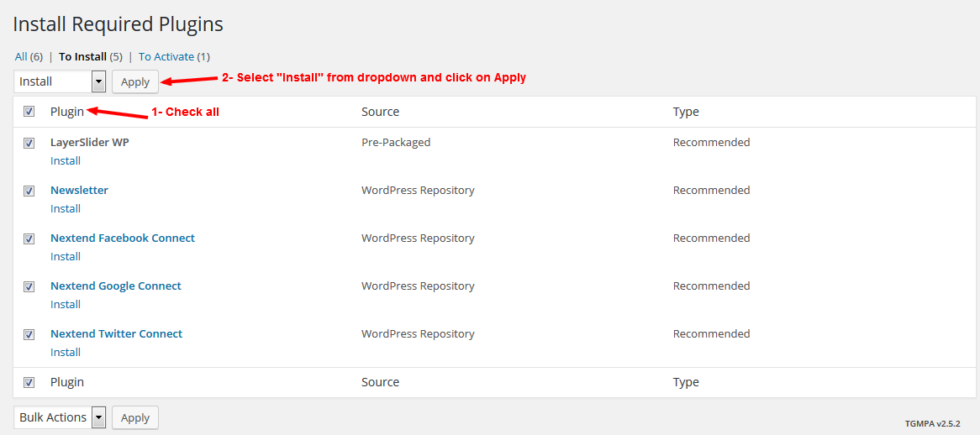980x435 pixels.
Task: Toggle Nextend Google Connect checkbox
Action: [29, 286]
